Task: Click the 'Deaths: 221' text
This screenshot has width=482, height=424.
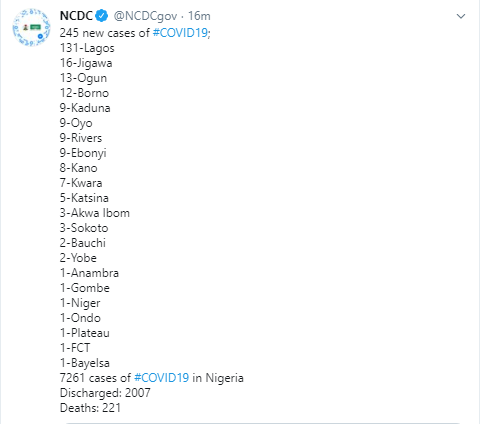Action: [90, 408]
